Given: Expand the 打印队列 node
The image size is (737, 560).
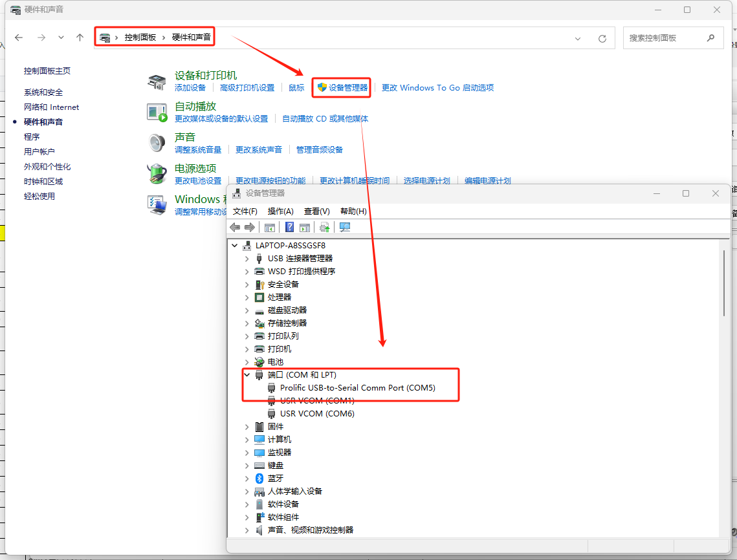Looking at the screenshot, I should point(247,336).
